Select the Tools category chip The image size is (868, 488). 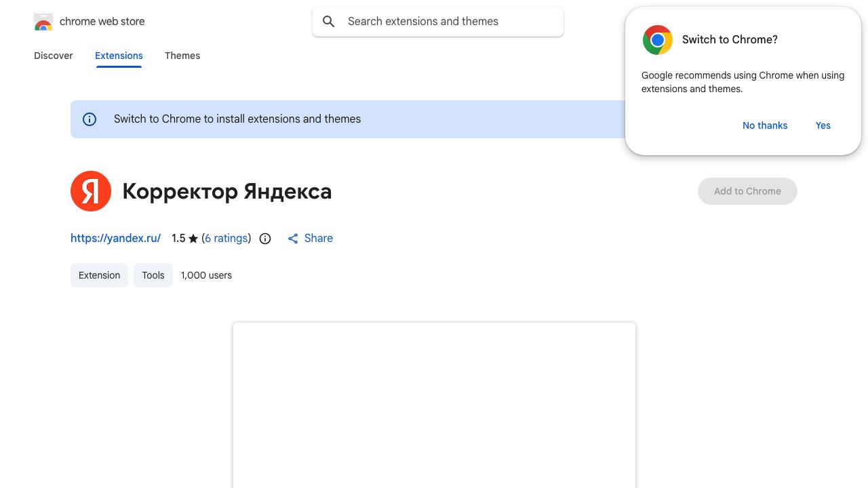click(153, 275)
